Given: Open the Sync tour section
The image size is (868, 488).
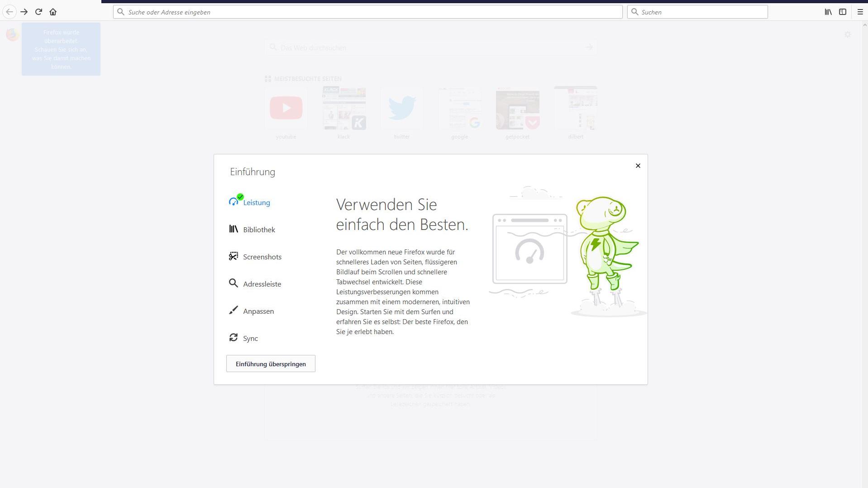Looking at the screenshot, I should (x=250, y=338).
